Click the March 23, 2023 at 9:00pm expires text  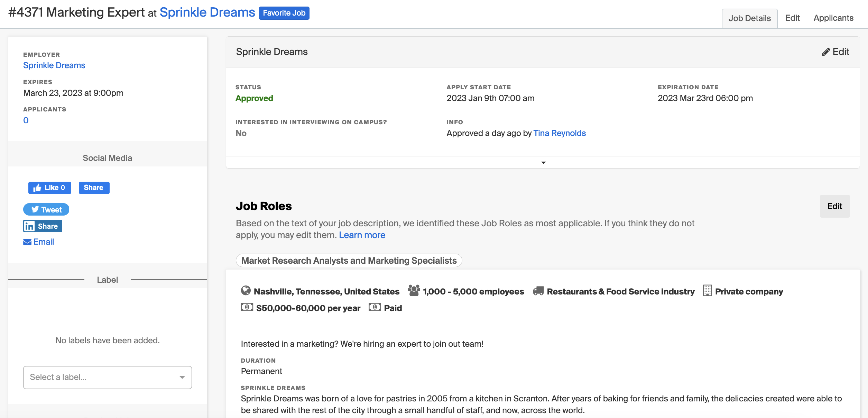[x=73, y=93]
